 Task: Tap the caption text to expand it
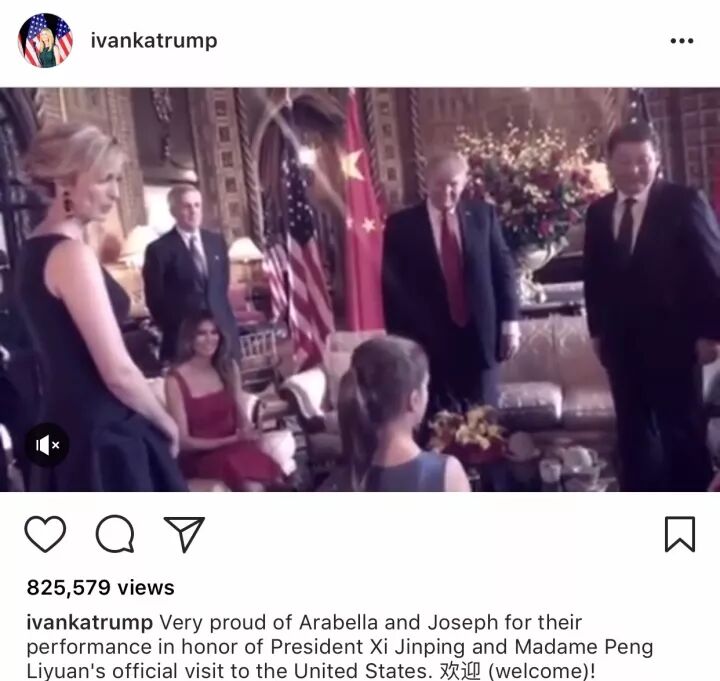point(340,647)
